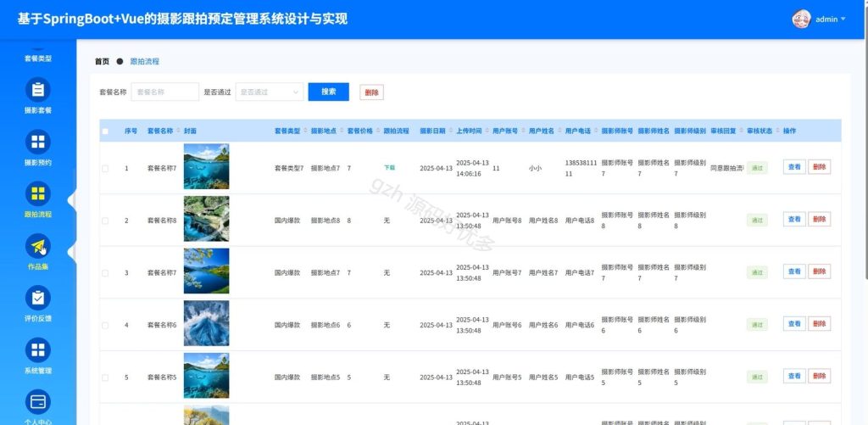Open the 个人中心 card icon
The width and height of the screenshot is (868, 425).
click(x=37, y=402)
